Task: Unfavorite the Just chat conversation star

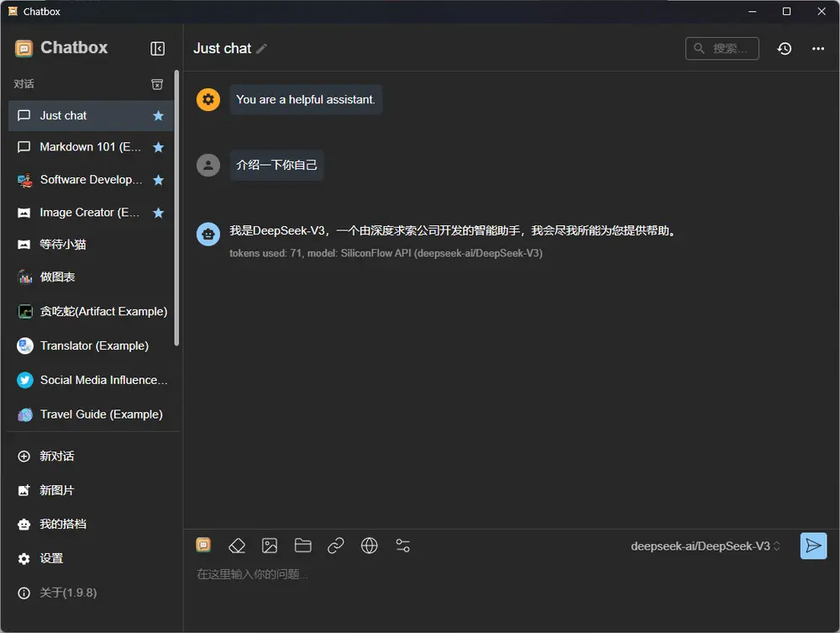Action: pos(158,114)
